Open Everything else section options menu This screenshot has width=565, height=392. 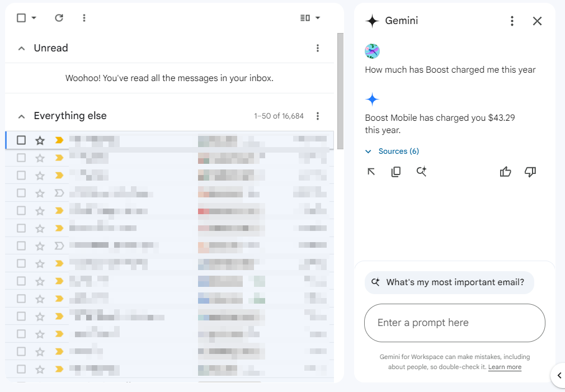[318, 116]
